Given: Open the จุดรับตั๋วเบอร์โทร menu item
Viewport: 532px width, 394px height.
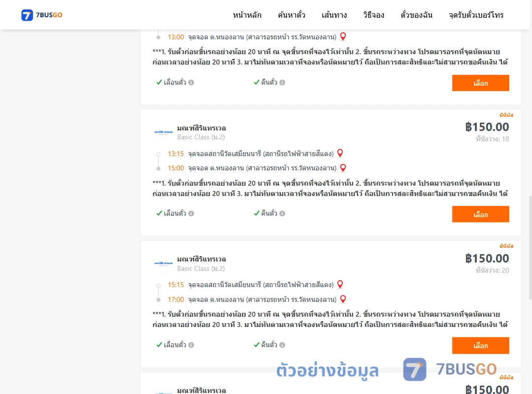Looking at the screenshot, I should point(476,15).
